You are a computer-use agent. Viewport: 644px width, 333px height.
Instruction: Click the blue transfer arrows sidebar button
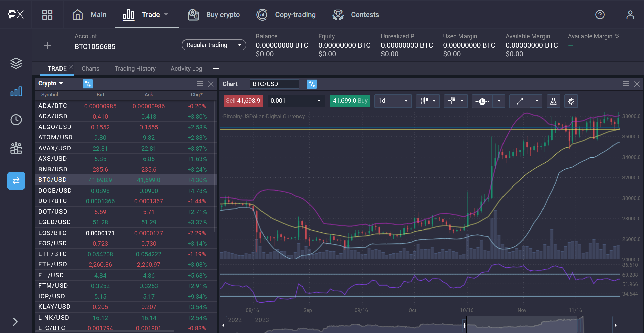(x=16, y=181)
